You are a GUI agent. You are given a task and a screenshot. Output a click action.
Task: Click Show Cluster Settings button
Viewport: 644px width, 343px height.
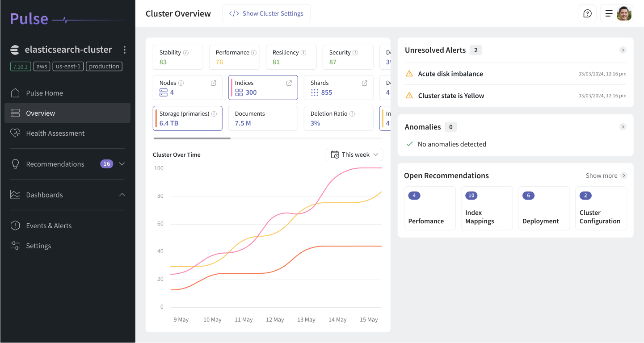(x=266, y=13)
